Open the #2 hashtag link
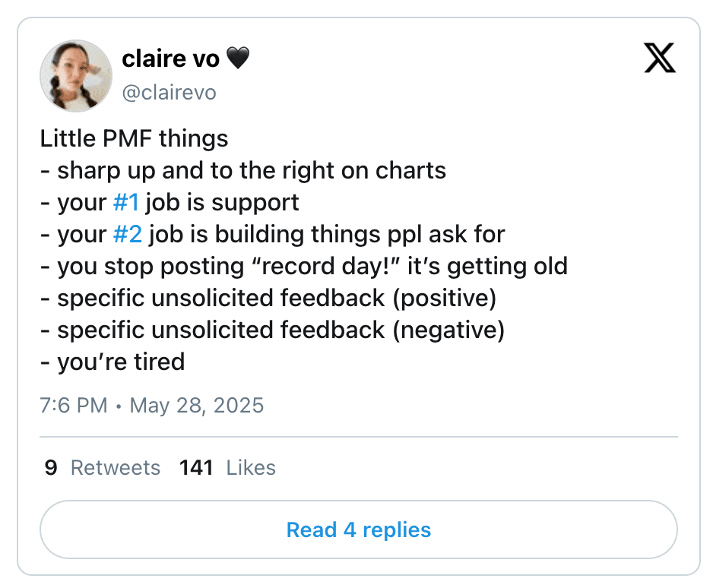Screen dimensions: 713x588 point(127,234)
